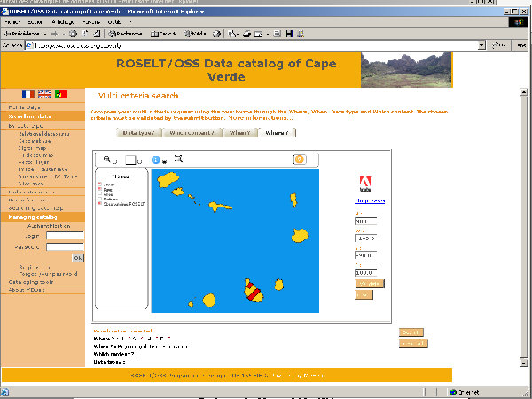Click the IE Refresh icon
Screen dimensions: 532x399
(85, 34)
